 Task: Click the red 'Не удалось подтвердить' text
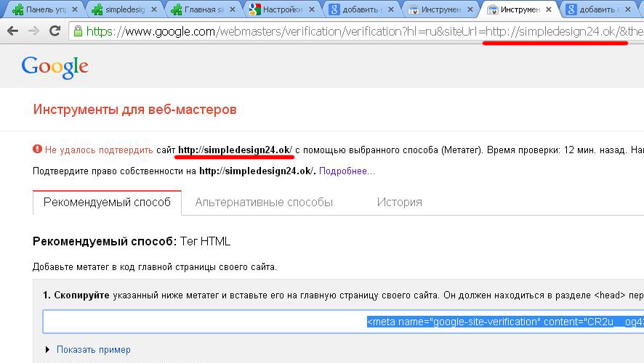coord(99,150)
